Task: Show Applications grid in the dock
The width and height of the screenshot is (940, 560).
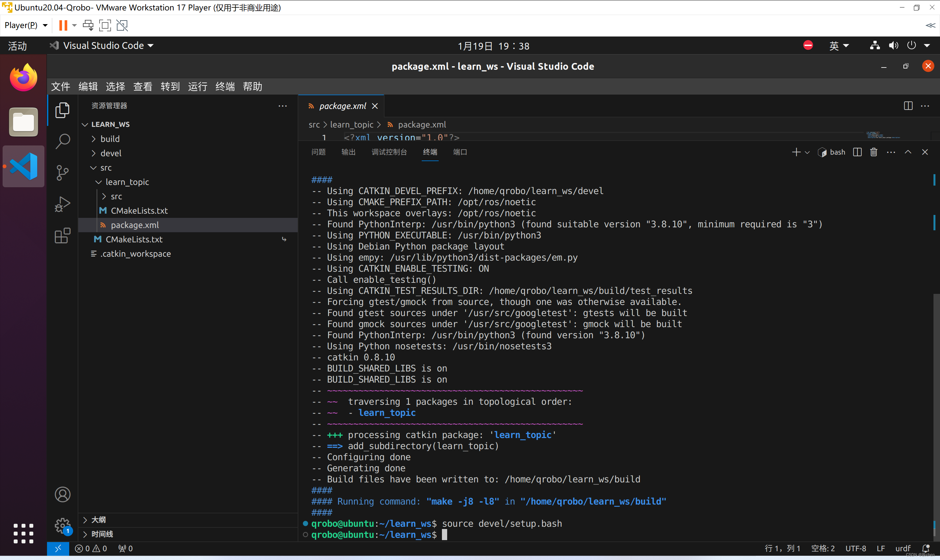Action: [x=23, y=533]
